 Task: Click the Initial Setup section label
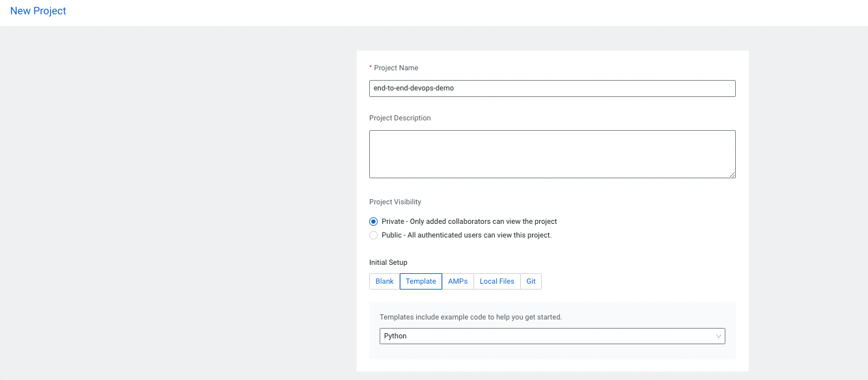pos(388,262)
